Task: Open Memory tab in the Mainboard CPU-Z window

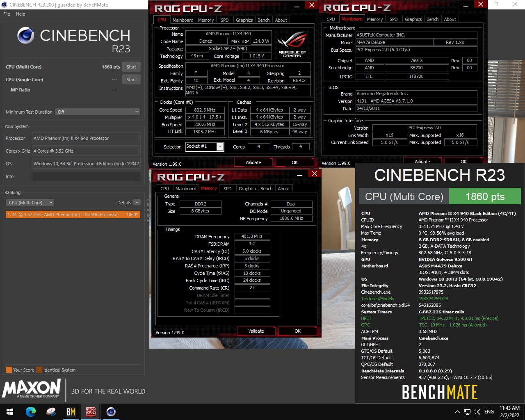Action: pyautogui.click(x=375, y=19)
